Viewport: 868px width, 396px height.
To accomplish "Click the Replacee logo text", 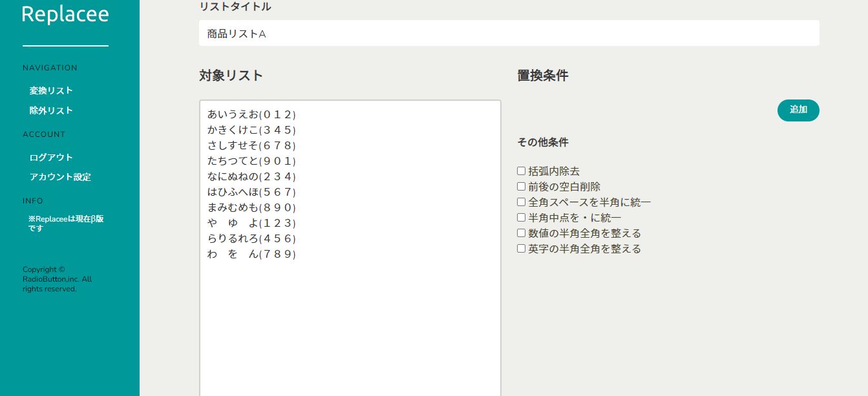I will coord(65,14).
